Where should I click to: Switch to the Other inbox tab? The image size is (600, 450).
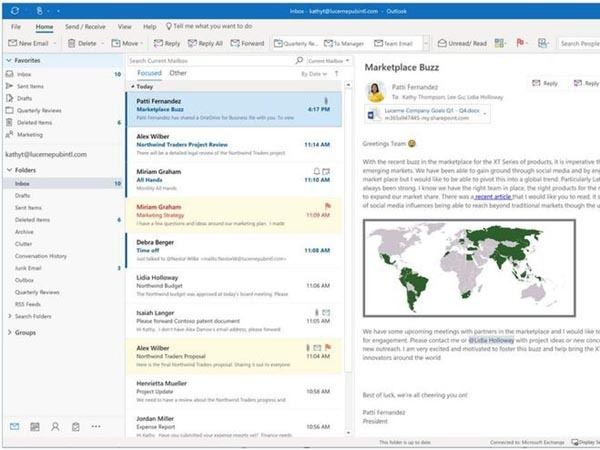point(178,73)
